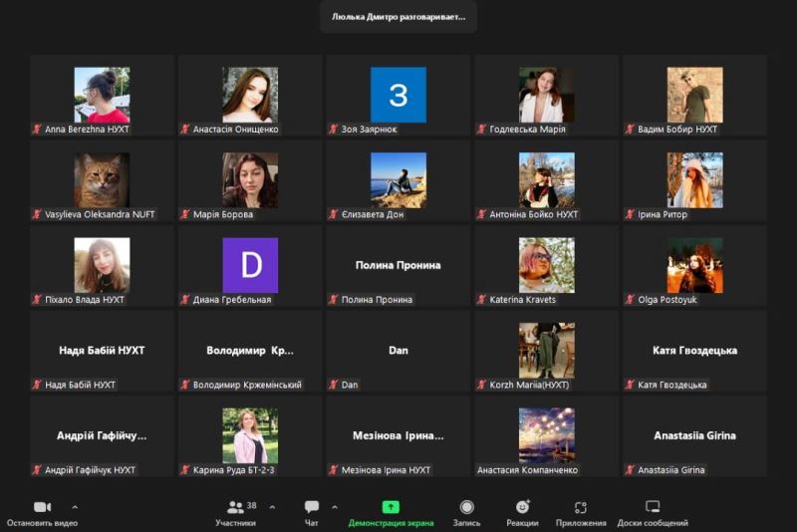Click the muted mic icon of Anna Berezhna
Screen dimensions: 797x532
(x=37, y=130)
